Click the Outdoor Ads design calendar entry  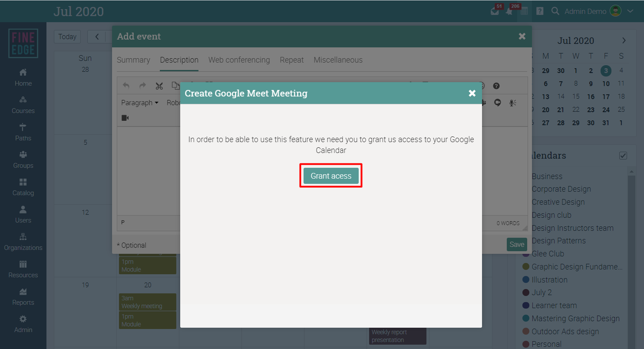pyautogui.click(x=565, y=332)
